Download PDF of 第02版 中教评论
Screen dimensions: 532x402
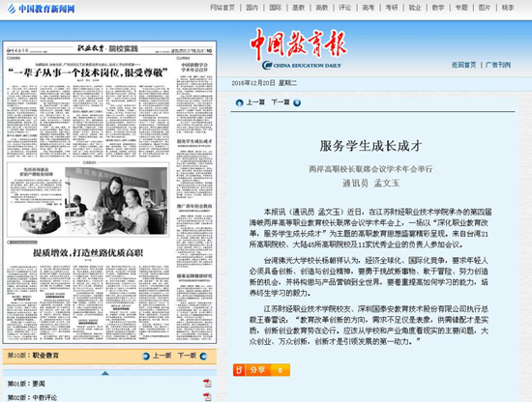pos(207,397)
